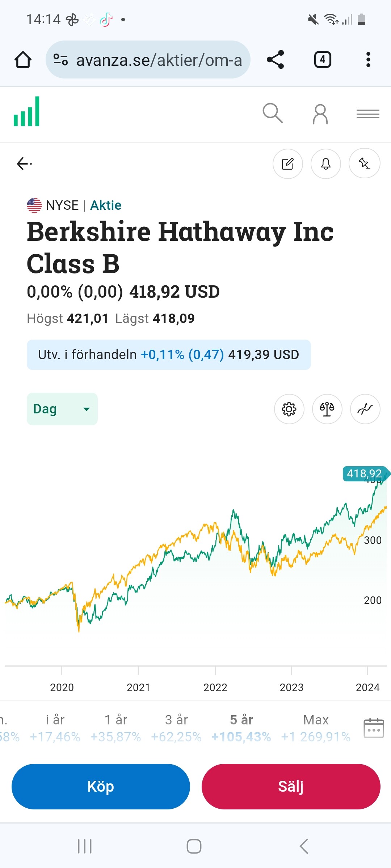
Task: Tap the compare scales icon
Action: click(327, 409)
